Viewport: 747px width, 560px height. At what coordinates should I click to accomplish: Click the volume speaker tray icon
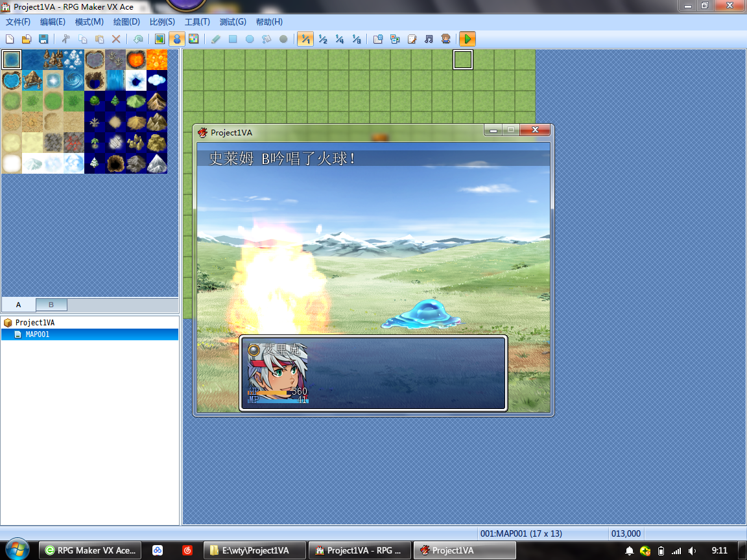693,551
